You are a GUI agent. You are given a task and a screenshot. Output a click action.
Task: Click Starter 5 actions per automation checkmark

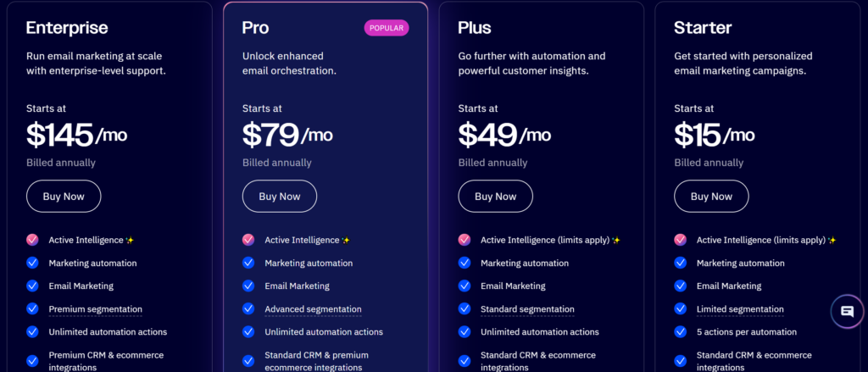681,331
